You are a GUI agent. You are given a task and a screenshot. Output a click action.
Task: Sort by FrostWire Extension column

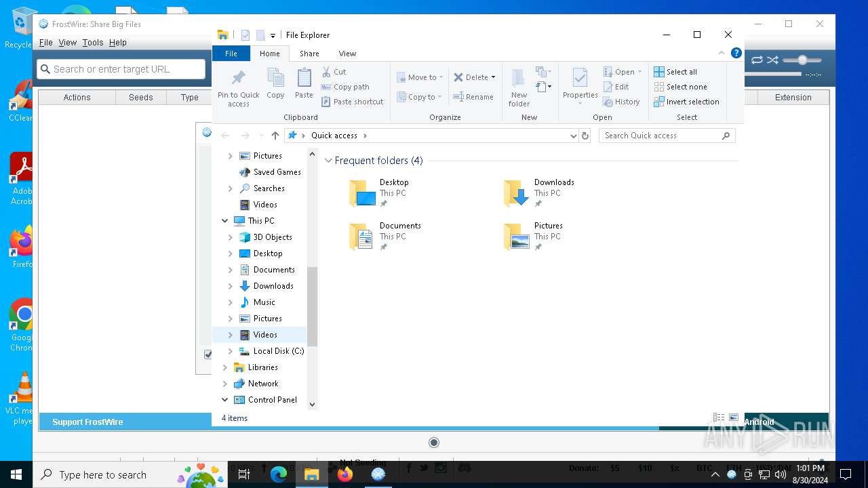793,98
